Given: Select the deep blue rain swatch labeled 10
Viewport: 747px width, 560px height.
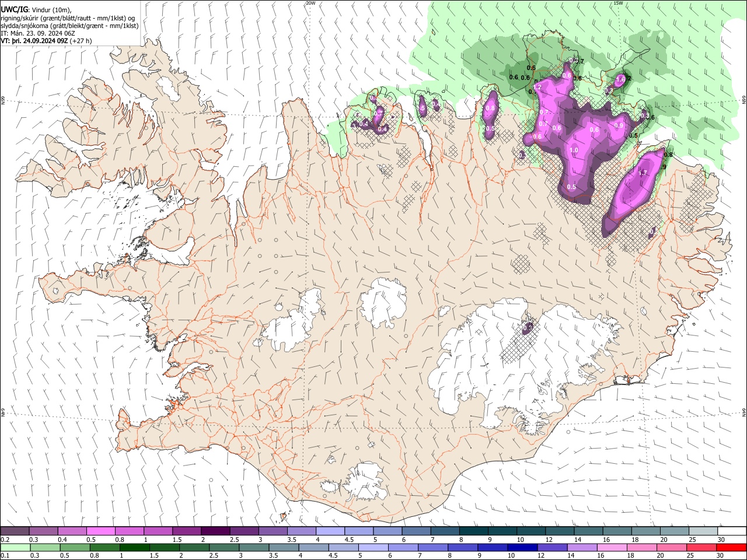Looking at the screenshot, I should coord(522,547).
